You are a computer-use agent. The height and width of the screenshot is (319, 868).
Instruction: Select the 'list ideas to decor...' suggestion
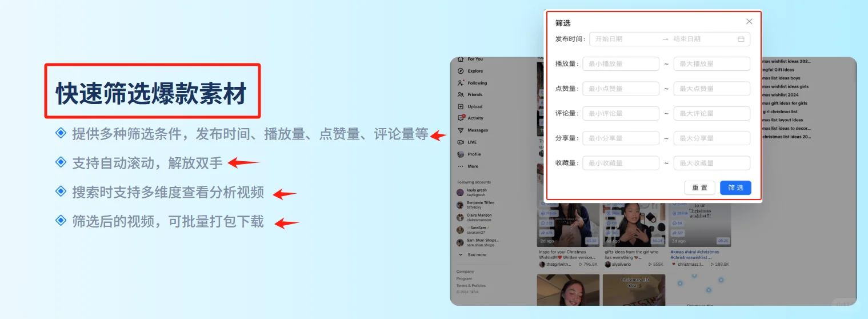tap(786, 129)
